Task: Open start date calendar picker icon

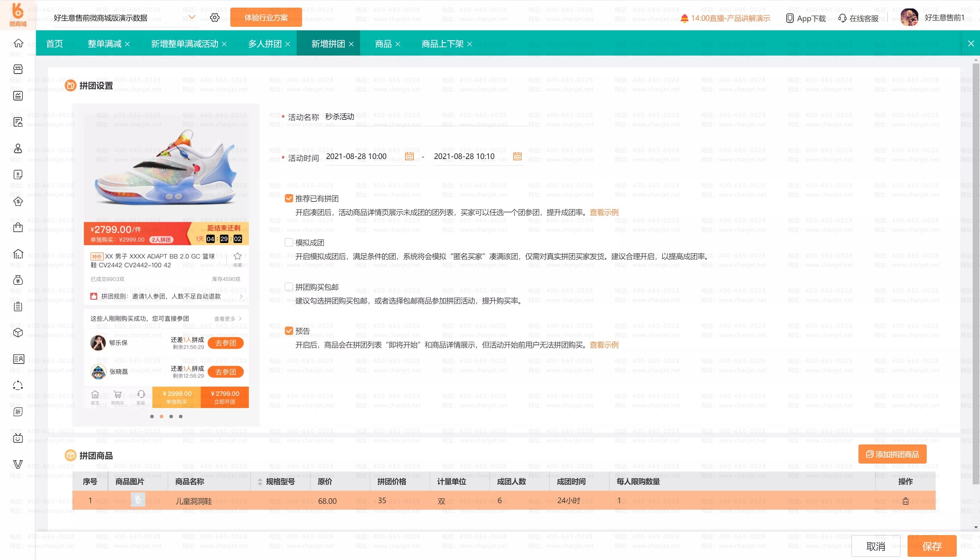Action: point(409,156)
